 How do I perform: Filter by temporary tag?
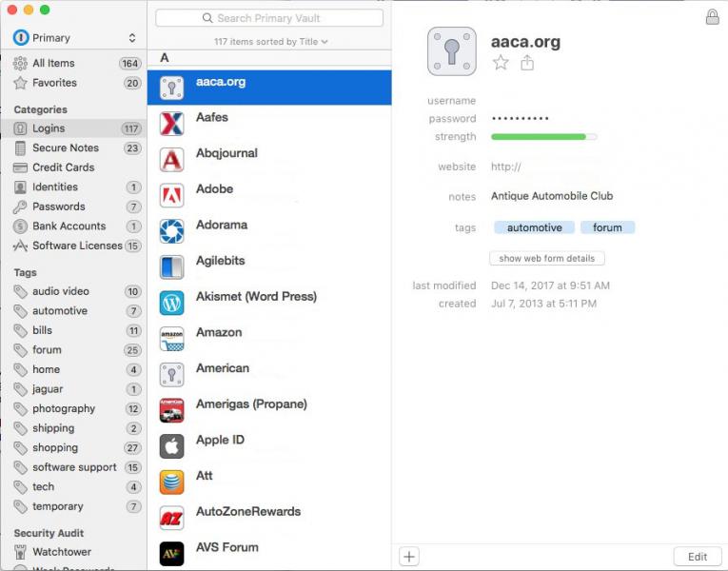tap(74, 506)
